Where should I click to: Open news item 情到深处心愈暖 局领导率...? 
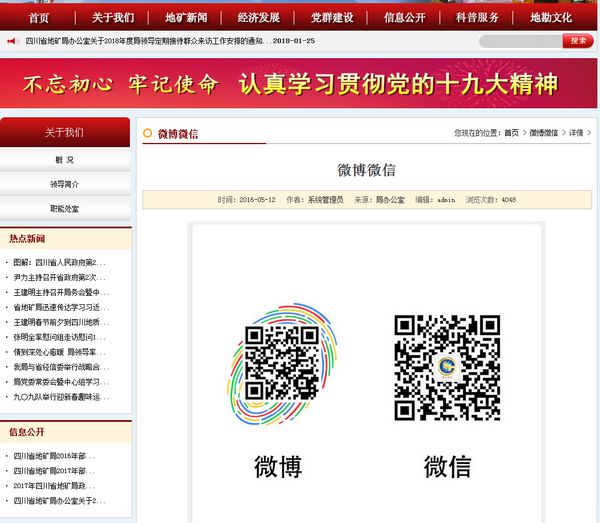click(x=59, y=352)
